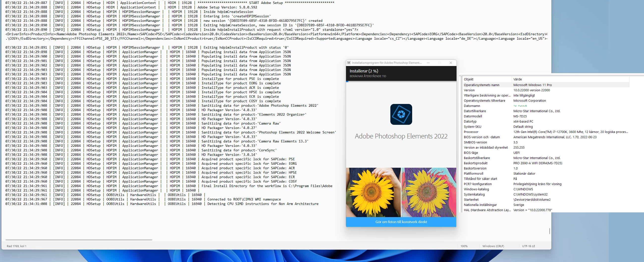Click the original sunflower photo thumbnail
The height and width of the screenshot is (262, 644).
(373, 192)
